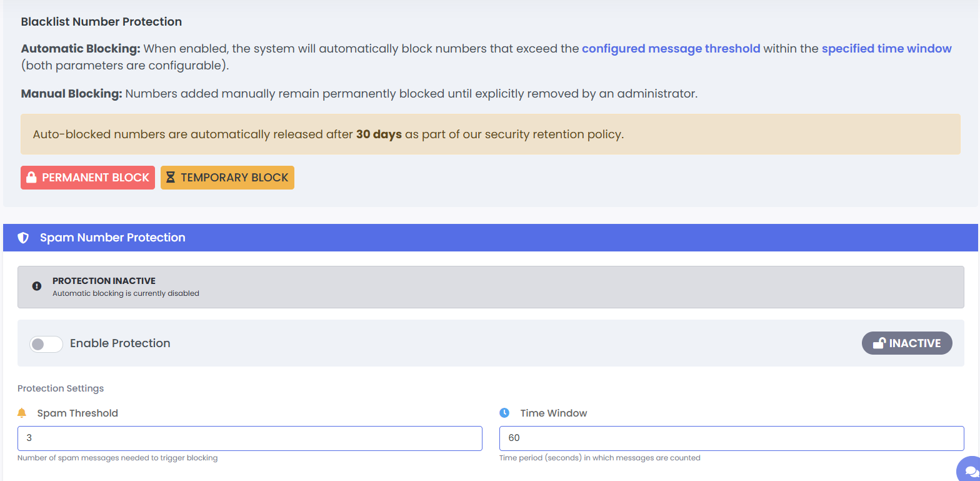Focus the Time Window input field
The image size is (980, 481).
coord(731,438)
